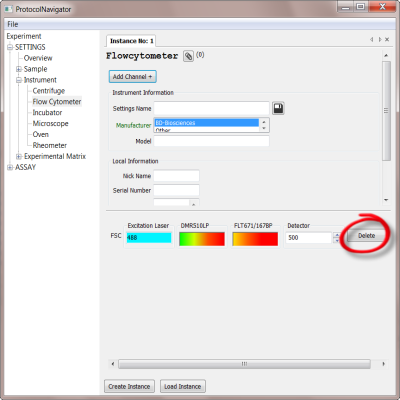Open the File menu
Image resolution: width=400 pixels, height=400 pixels.
point(13,24)
